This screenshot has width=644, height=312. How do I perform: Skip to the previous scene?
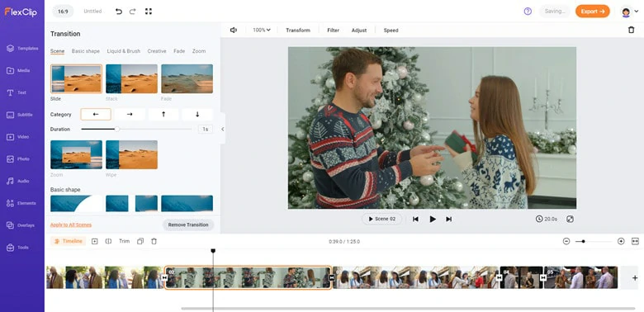[x=415, y=220]
